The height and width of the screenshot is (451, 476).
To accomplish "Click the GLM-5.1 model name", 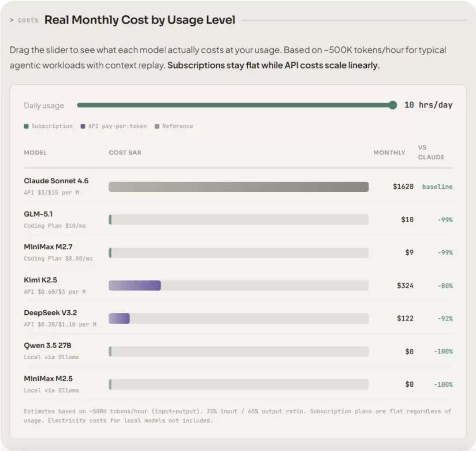I will [38, 214].
